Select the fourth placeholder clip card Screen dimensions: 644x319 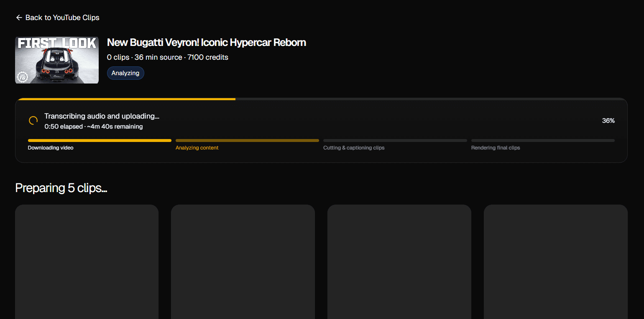coord(555,262)
